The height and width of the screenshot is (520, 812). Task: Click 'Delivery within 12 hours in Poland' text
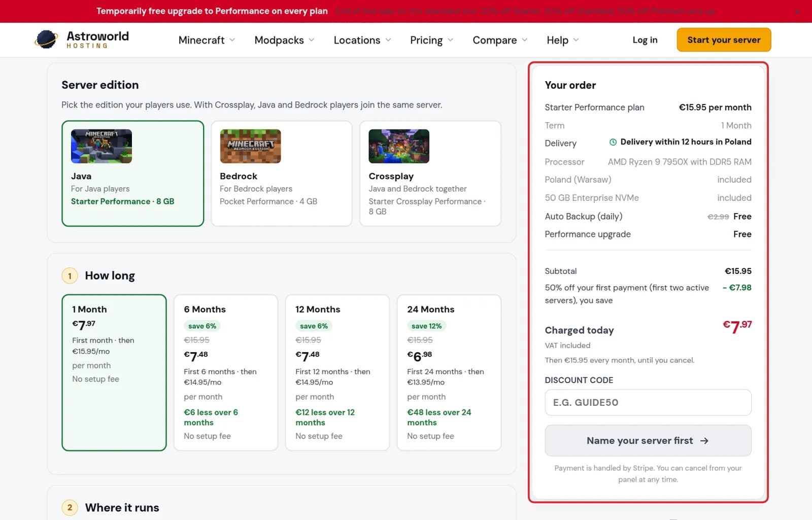click(x=686, y=142)
